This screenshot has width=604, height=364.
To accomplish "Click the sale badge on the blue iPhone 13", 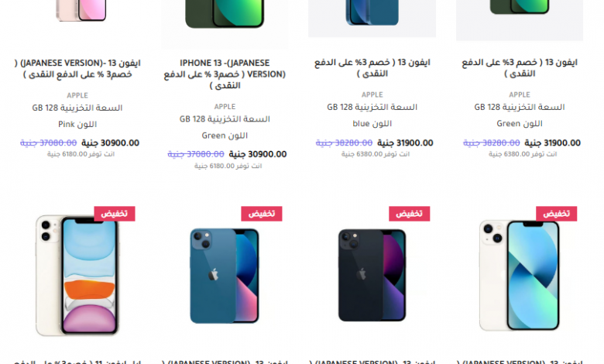I will 262,214.
